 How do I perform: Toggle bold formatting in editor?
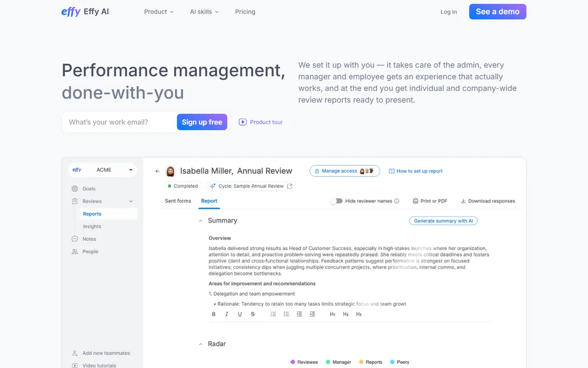coord(214,315)
